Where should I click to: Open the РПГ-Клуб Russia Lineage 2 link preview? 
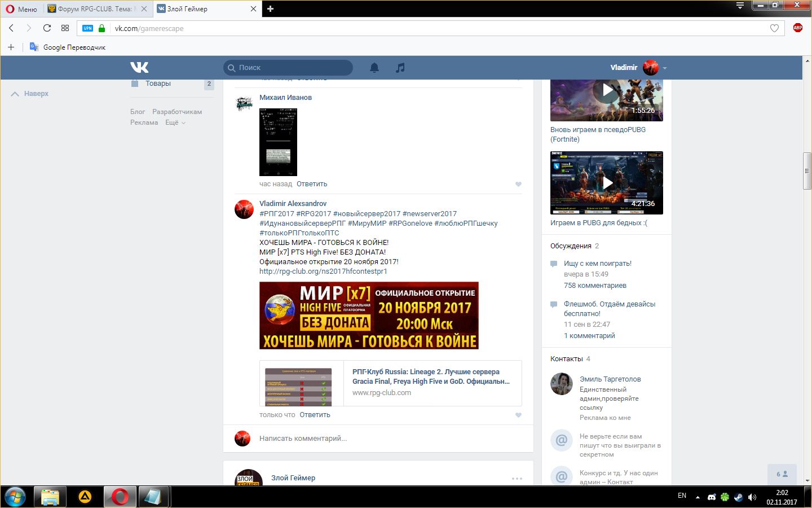[x=390, y=383]
